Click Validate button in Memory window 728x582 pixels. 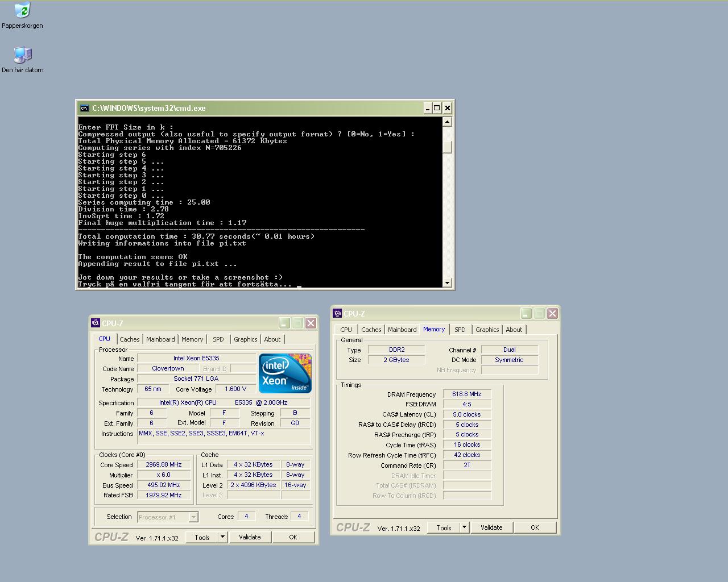(x=491, y=527)
